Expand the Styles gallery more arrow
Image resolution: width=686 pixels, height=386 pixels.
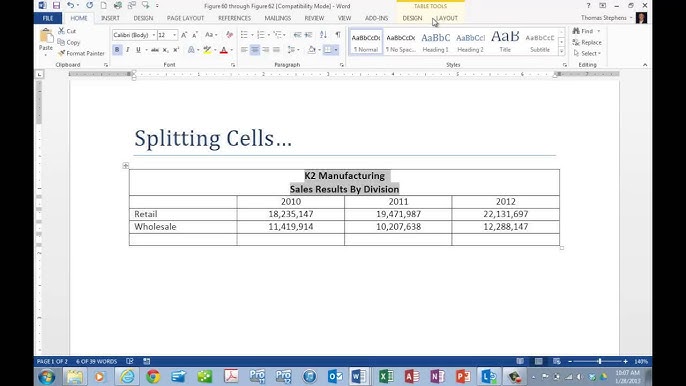coord(561,52)
